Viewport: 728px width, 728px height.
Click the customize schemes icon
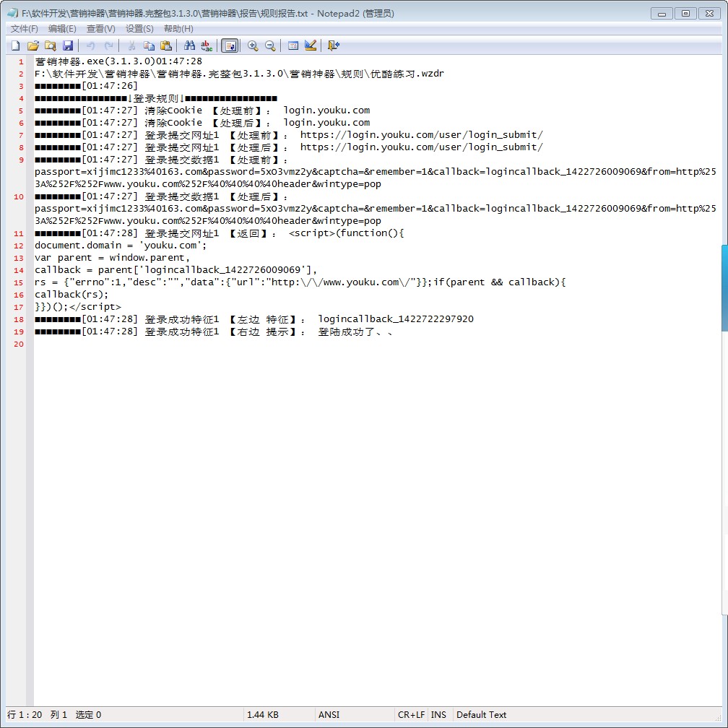311,45
